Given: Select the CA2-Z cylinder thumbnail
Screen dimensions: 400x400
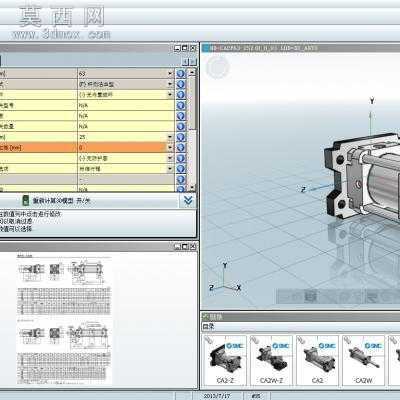Looking at the screenshot, I should (x=225, y=361).
